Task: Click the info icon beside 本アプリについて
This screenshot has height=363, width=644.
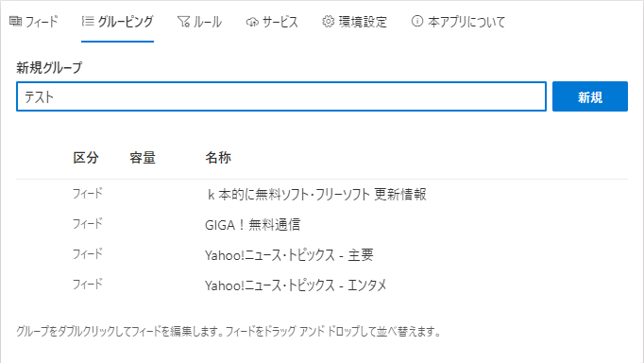Action: [x=417, y=21]
